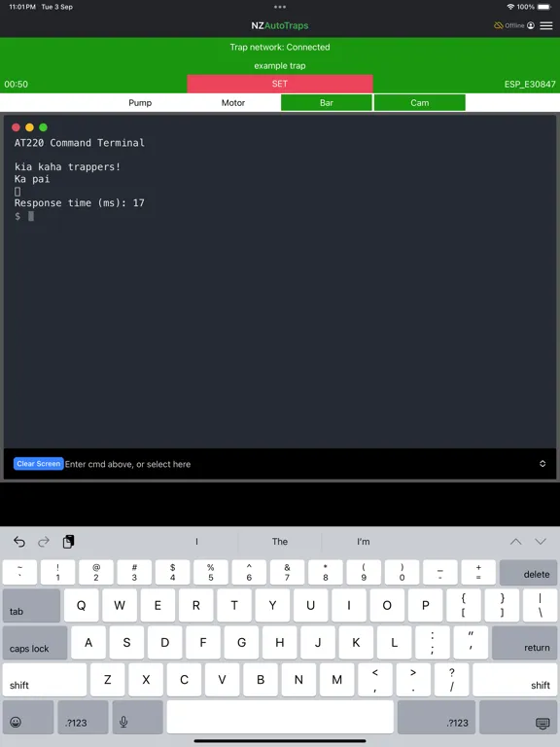Tap the undo arrow on keyboard bar

point(19,542)
